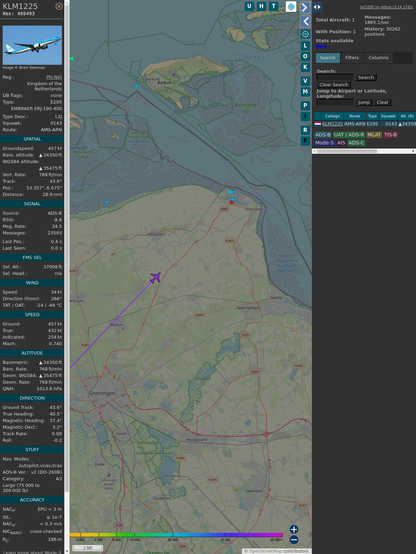Image resolution: width=416 pixels, height=554 pixels.
Task: Toggle the T tracks button
Action: click(274, 6)
